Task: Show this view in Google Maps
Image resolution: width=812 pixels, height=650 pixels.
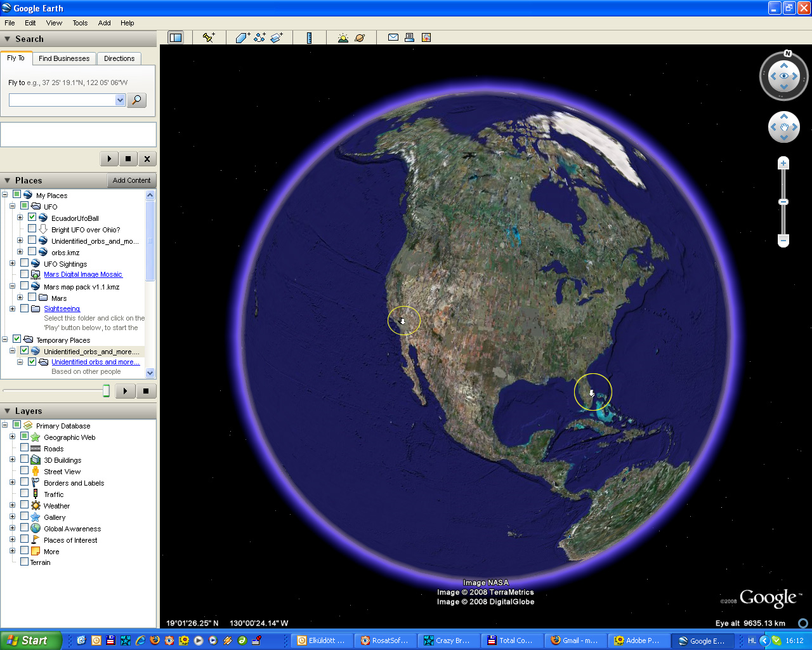Action: pos(426,37)
